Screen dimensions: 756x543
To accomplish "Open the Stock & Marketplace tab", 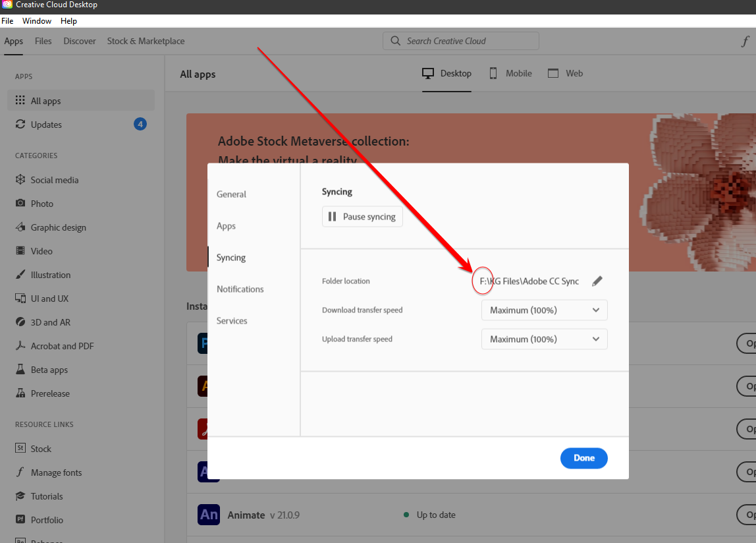I will pyautogui.click(x=145, y=40).
